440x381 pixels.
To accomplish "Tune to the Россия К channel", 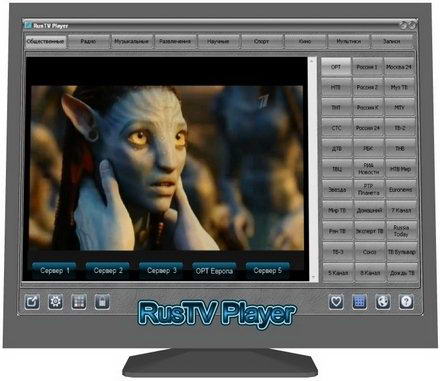I will (x=368, y=108).
